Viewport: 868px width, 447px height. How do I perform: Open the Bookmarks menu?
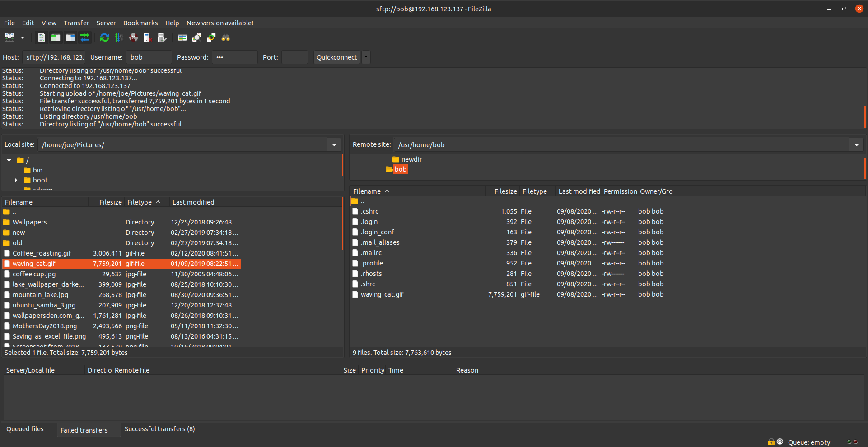[140, 23]
